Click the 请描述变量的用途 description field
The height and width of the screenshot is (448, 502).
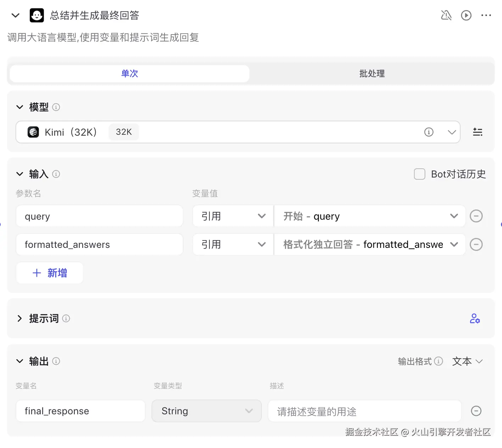(x=365, y=411)
